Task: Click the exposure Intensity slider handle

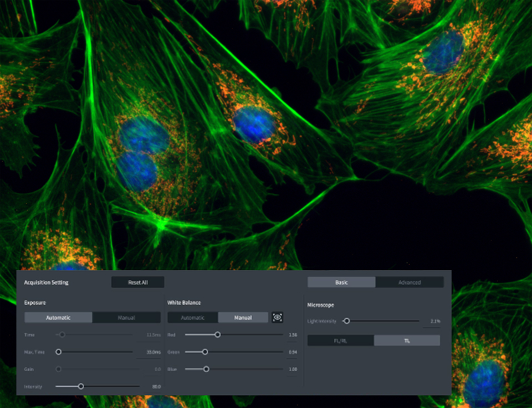Action: coord(81,386)
